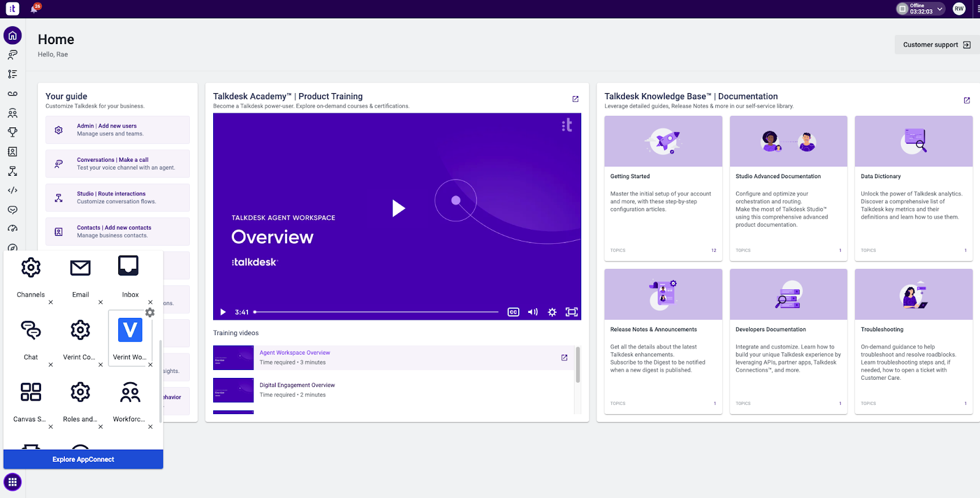Launch the Verint Co... gear app
The width and height of the screenshot is (980, 498).
tap(80, 339)
